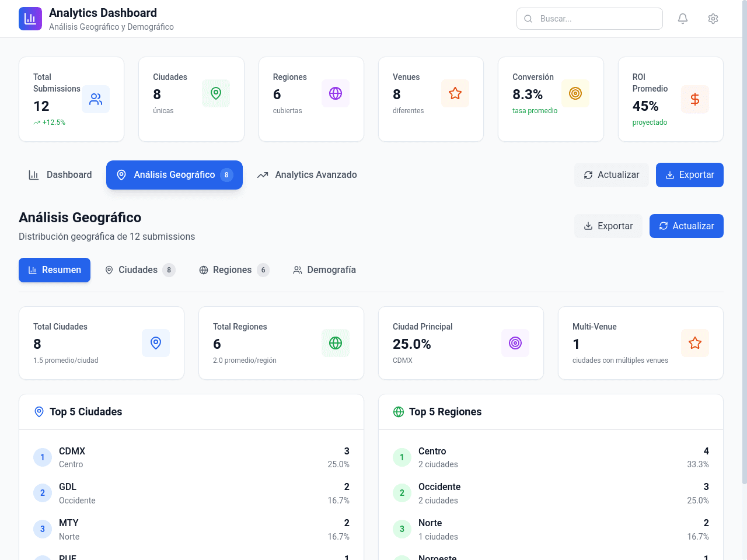Open the Ciudades sub-tab
747x560 pixels.
pyautogui.click(x=140, y=270)
